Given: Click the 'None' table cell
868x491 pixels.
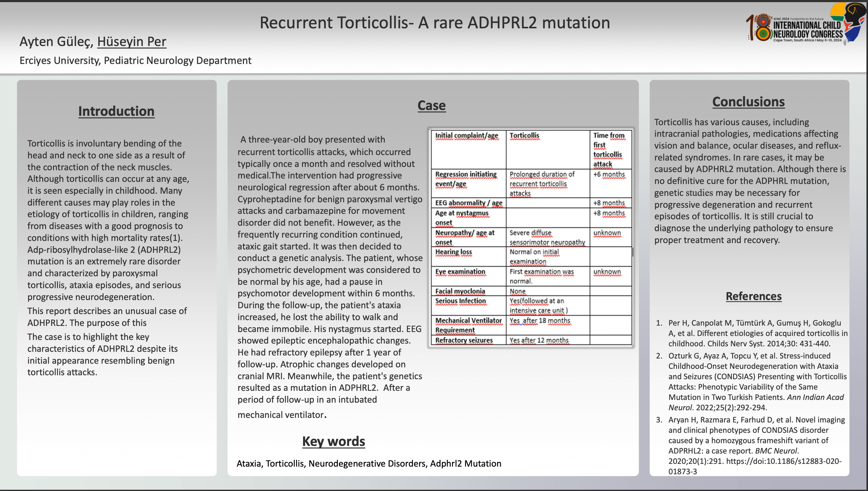Looking at the screenshot, I should [x=548, y=291].
